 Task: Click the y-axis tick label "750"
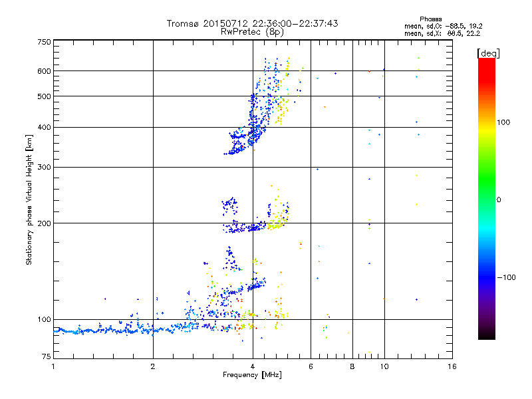point(44,42)
